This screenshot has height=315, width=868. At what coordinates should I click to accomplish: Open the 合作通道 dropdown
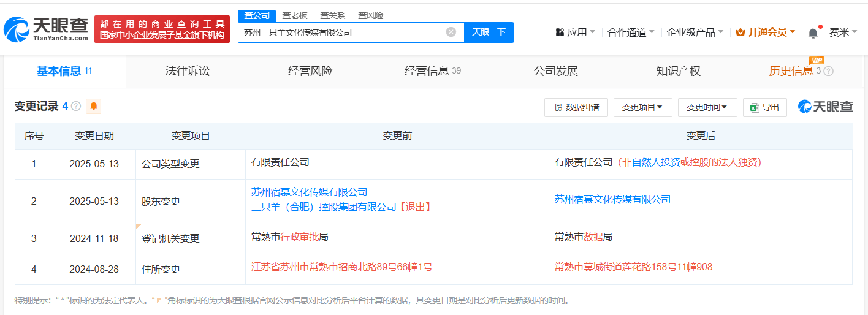(x=631, y=32)
